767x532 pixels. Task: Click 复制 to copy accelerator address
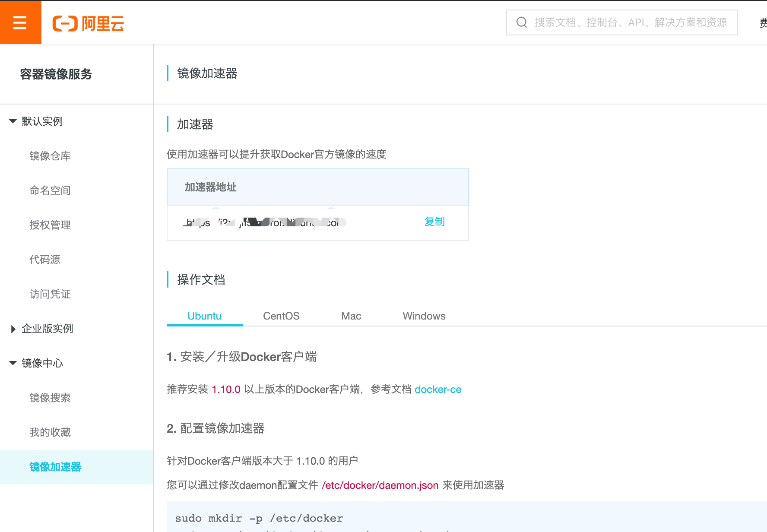tap(434, 222)
